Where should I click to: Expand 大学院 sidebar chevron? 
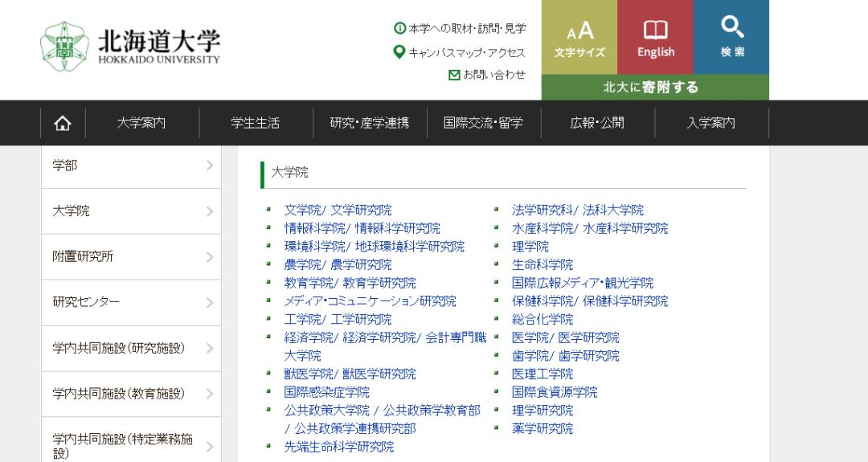(210, 211)
